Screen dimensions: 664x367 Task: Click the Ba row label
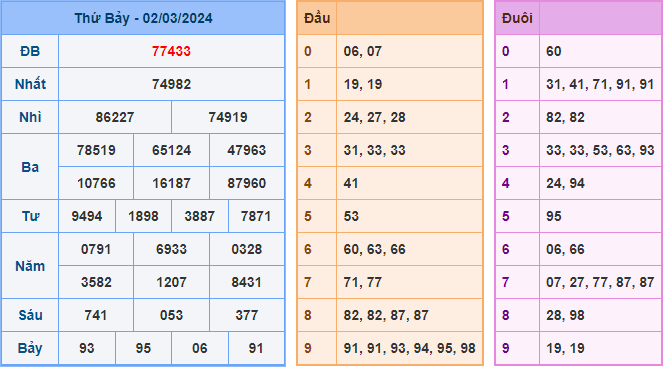click(x=30, y=167)
